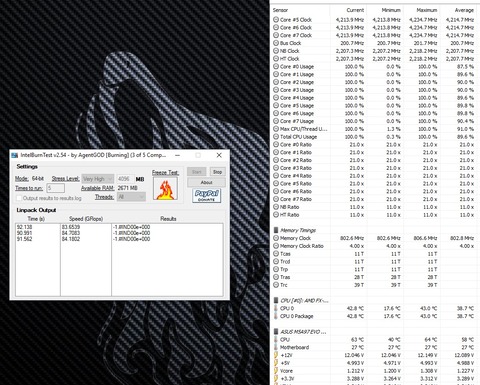Click the NB Clock sensor icon

[276, 51]
